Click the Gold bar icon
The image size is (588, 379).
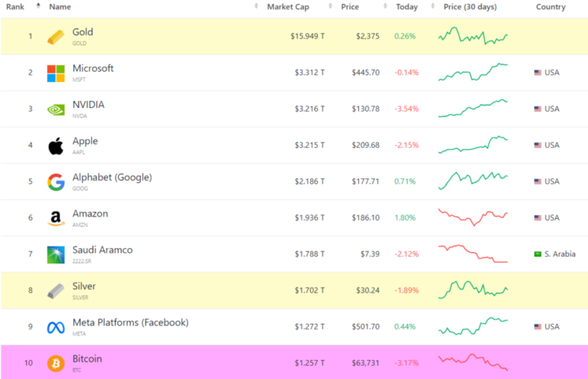pos(56,37)
